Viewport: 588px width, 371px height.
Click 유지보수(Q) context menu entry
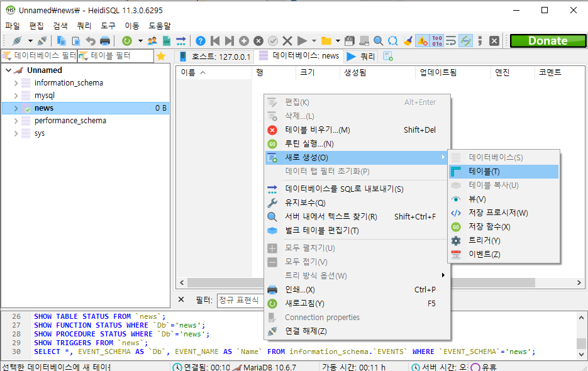tap(357, 203)
